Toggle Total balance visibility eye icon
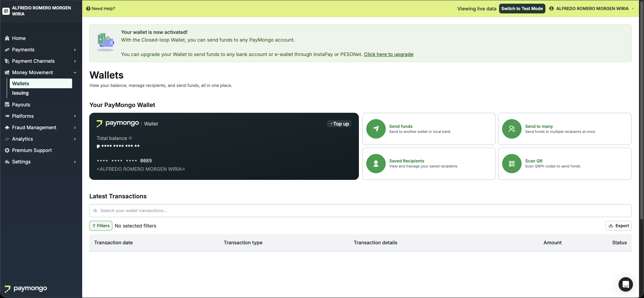 (130, 138)
